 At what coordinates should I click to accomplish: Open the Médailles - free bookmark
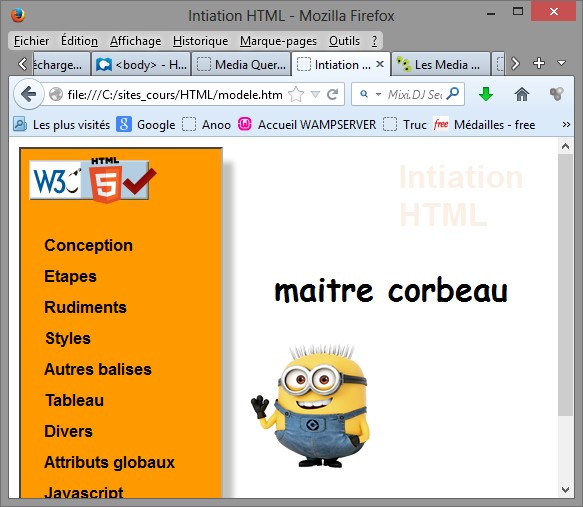click(x=484, y=124)
